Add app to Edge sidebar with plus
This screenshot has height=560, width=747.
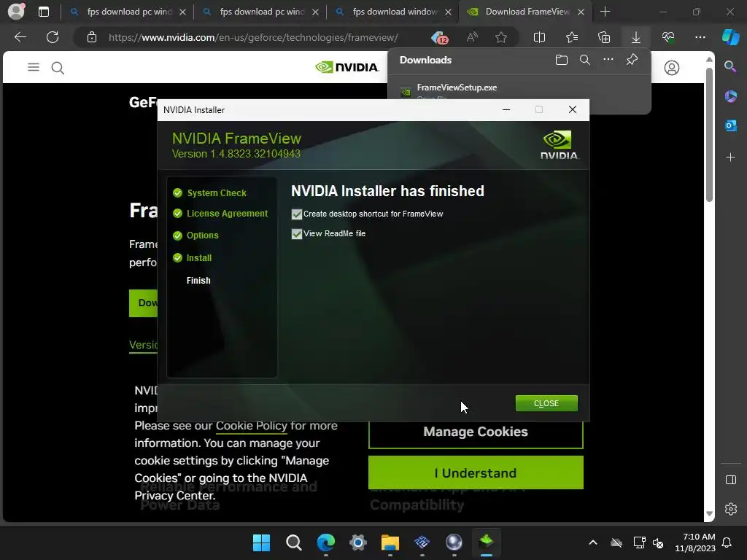(x=730, y=157)
